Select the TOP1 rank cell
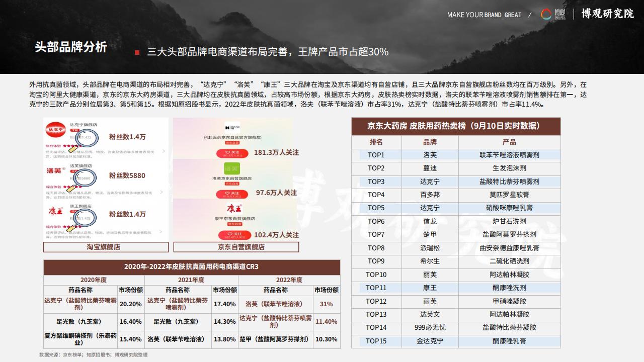This screenshot has height=362, width=644. (376, 155)
